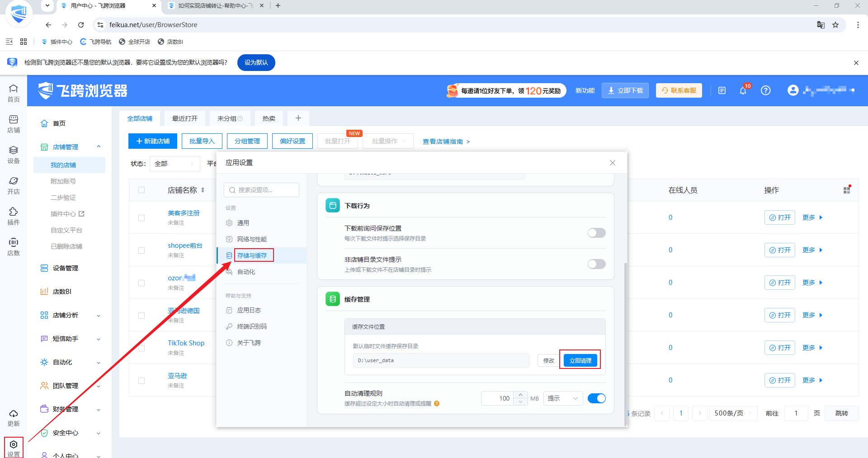Open the 设置 icon in the left rail
868x458 pixels.
click(x=14, y=448)
